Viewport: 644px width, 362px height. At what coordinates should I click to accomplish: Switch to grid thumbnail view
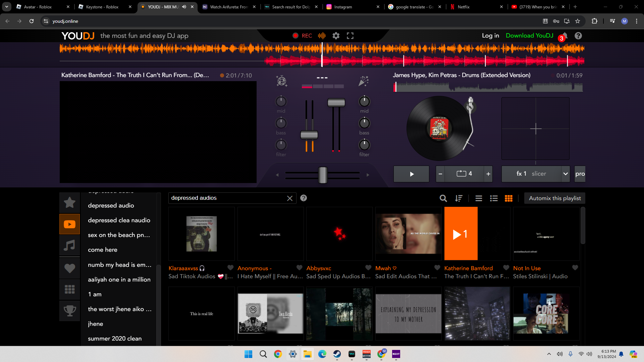pyautogui.click(x=508, y=198)
